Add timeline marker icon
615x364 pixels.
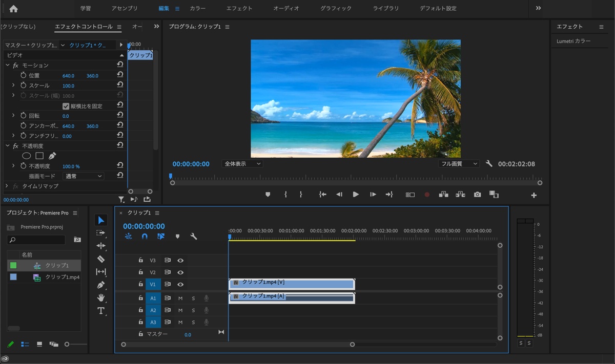point(177,237)
